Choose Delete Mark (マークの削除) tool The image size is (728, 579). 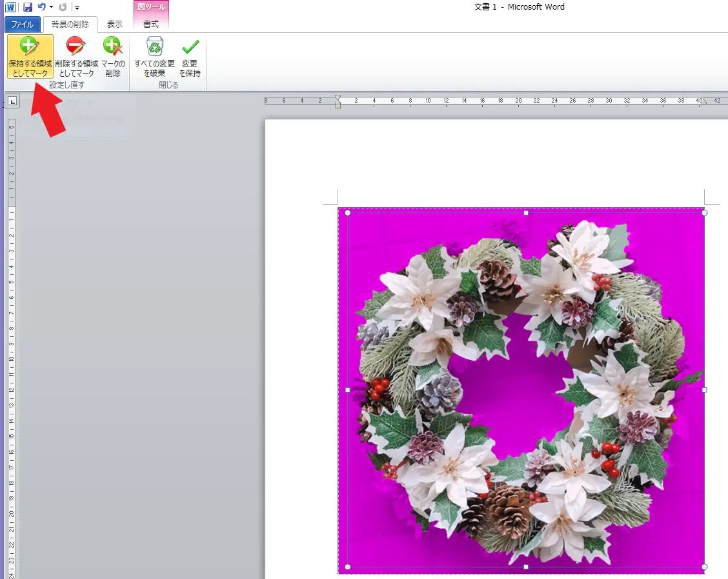[x=113, y=56]
